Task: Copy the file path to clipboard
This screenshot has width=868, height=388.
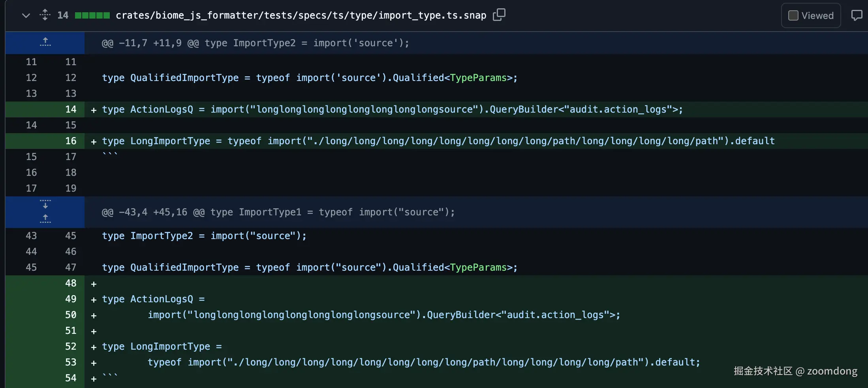Action: pos(499,15)
